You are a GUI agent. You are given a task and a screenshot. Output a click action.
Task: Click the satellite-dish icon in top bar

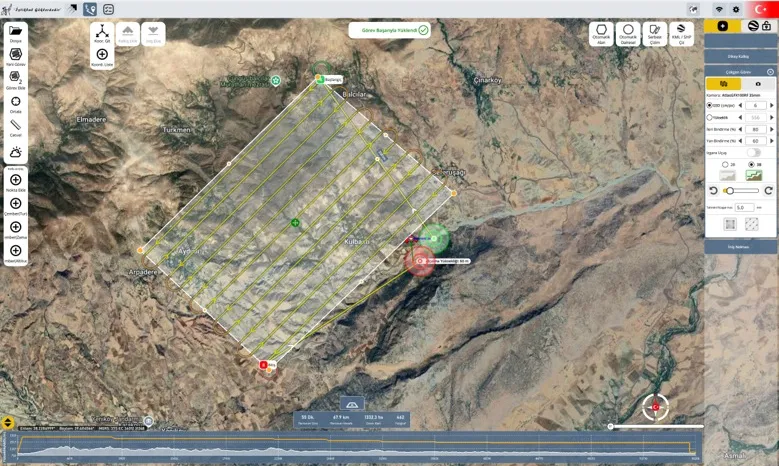point(73,8)
